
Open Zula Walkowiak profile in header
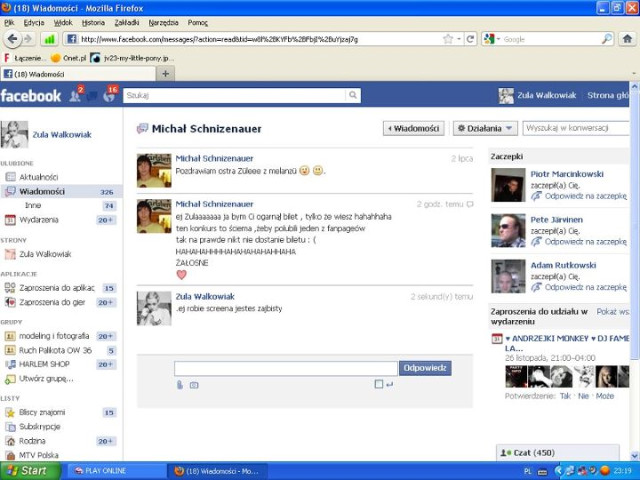tap(537, 96)
